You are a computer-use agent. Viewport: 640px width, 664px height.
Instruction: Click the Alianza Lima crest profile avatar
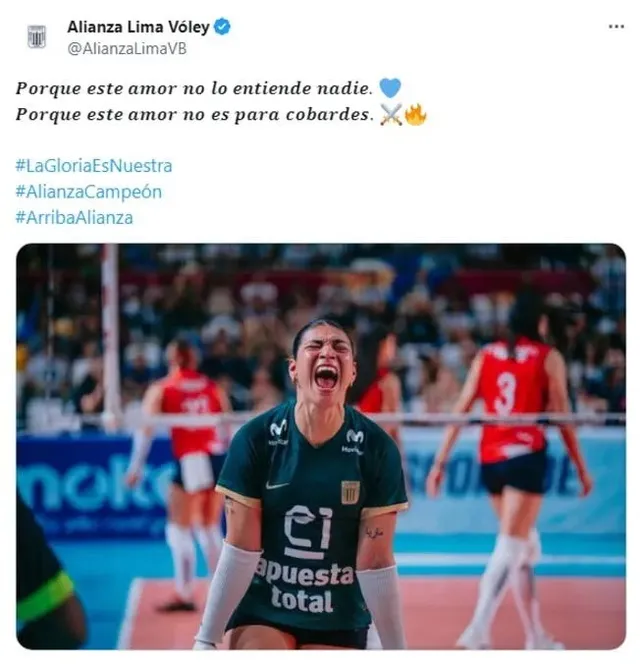[x=36, y=37]
